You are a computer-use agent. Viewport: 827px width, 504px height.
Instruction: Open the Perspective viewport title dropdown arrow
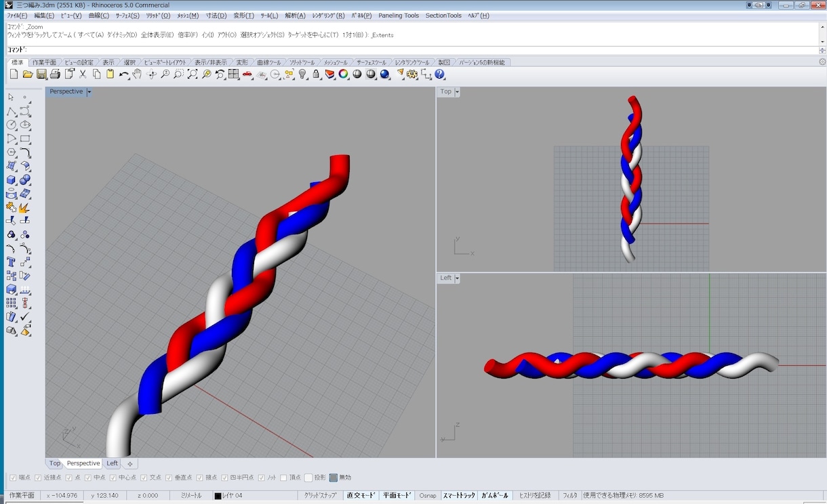click(x=89, y=91)
